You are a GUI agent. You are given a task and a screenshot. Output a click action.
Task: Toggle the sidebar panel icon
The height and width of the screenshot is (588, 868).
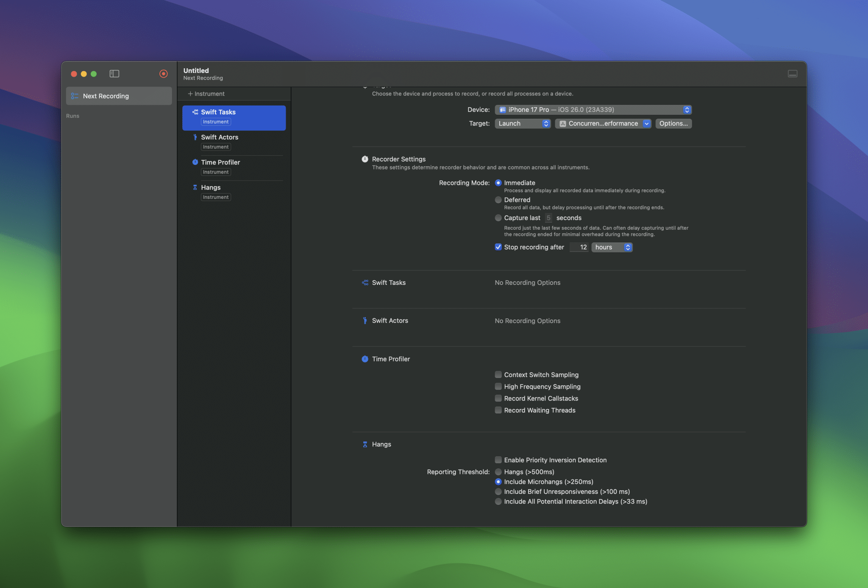click(114, 74)
